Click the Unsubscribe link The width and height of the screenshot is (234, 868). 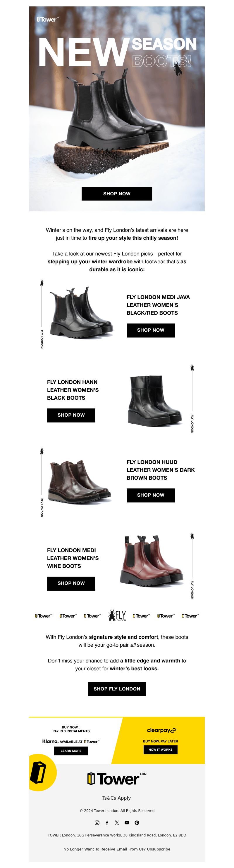(158, 849)
